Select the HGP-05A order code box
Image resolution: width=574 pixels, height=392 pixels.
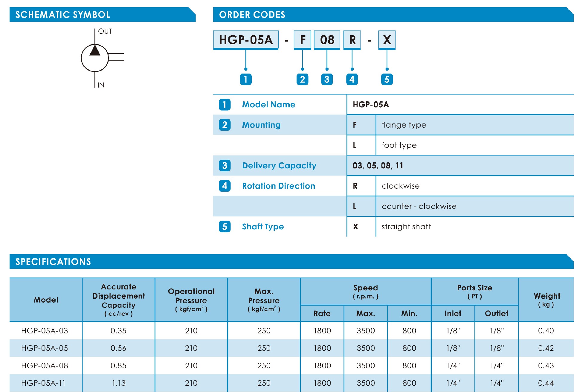246,40
